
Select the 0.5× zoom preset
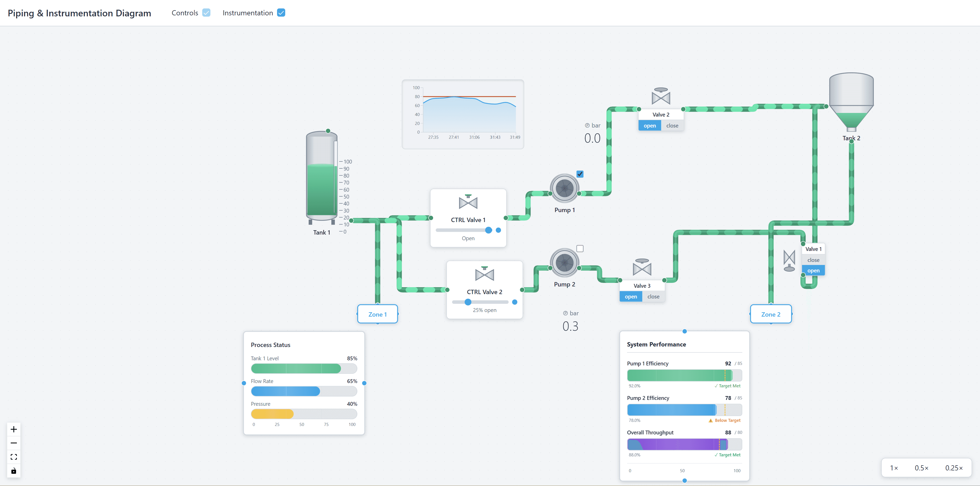point(922,468)
